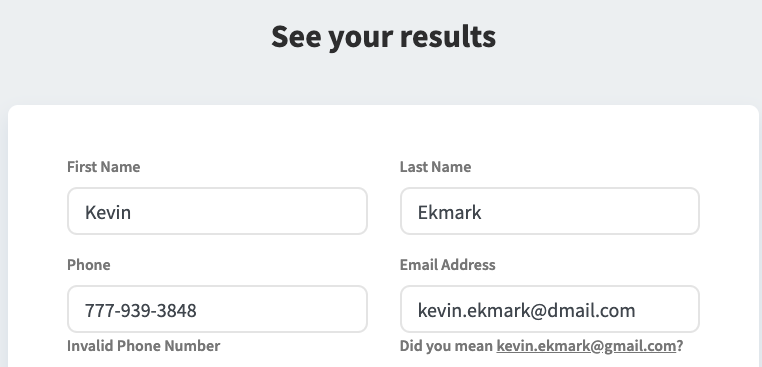The width and height of the screenshot is (762, 367).
Task: Click on the entered number 777-939-3848
Action: (141, 310)
